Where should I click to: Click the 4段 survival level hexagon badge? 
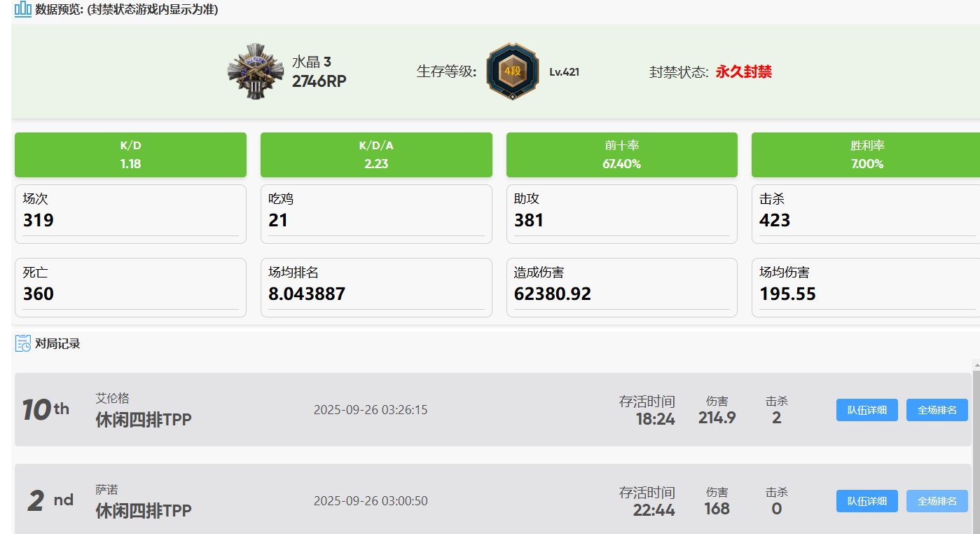[x=513, y=71]
